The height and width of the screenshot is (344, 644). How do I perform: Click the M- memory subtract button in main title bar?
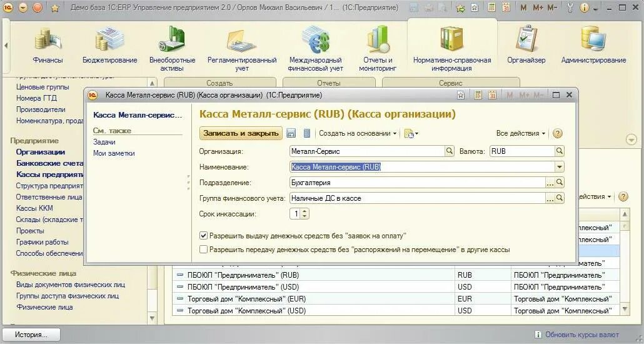click(553, 8)
